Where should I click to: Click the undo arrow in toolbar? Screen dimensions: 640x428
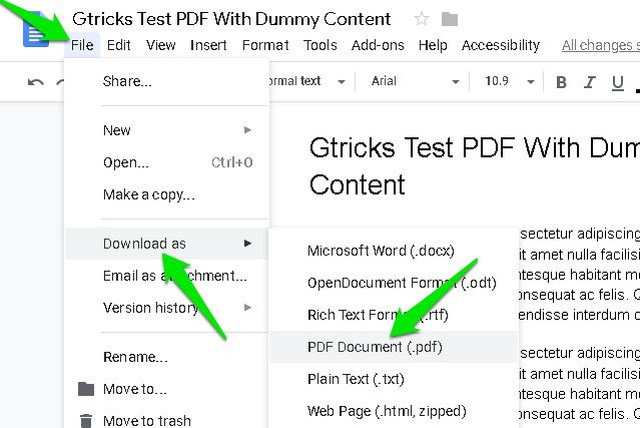pos(36,82)
